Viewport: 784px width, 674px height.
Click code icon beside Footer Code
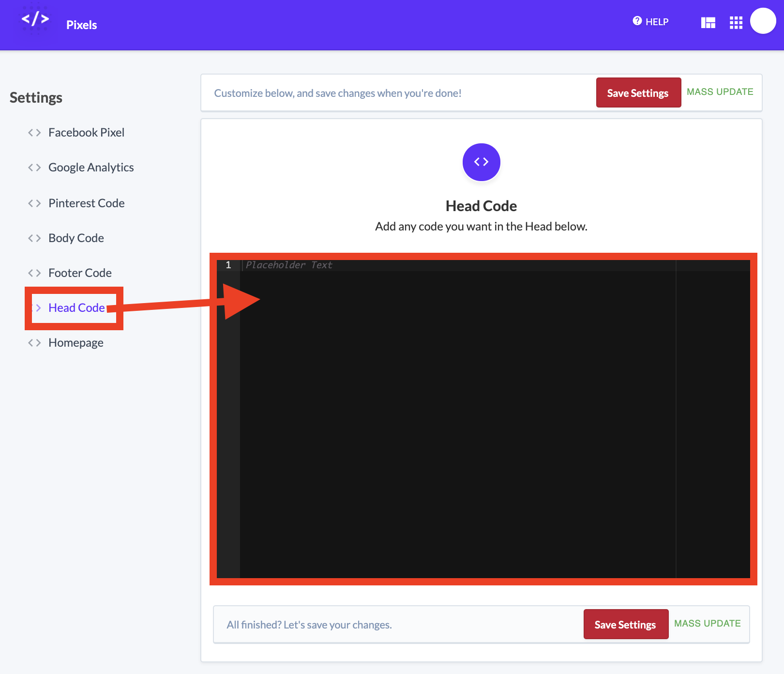point(34,273)
